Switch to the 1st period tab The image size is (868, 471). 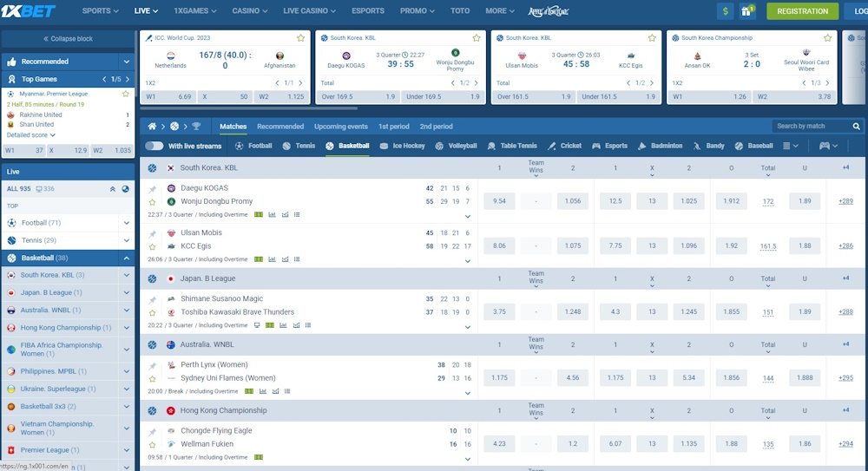(x=393, y=127)
